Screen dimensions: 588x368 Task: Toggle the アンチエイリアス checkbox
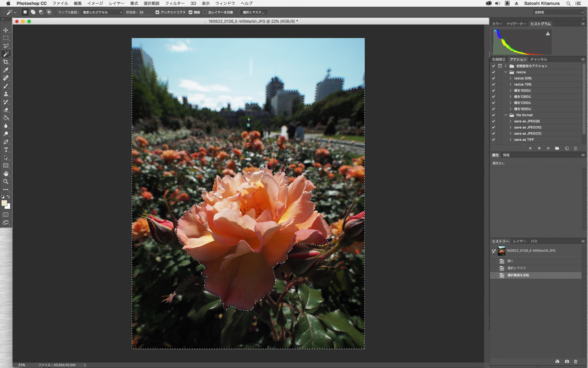[157, 12]
